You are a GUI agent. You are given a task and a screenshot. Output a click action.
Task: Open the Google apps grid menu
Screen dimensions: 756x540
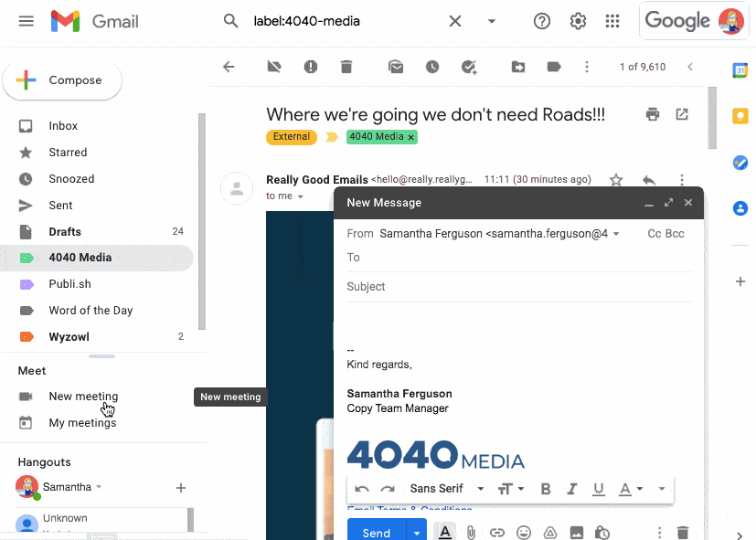[x=612, y=20]
